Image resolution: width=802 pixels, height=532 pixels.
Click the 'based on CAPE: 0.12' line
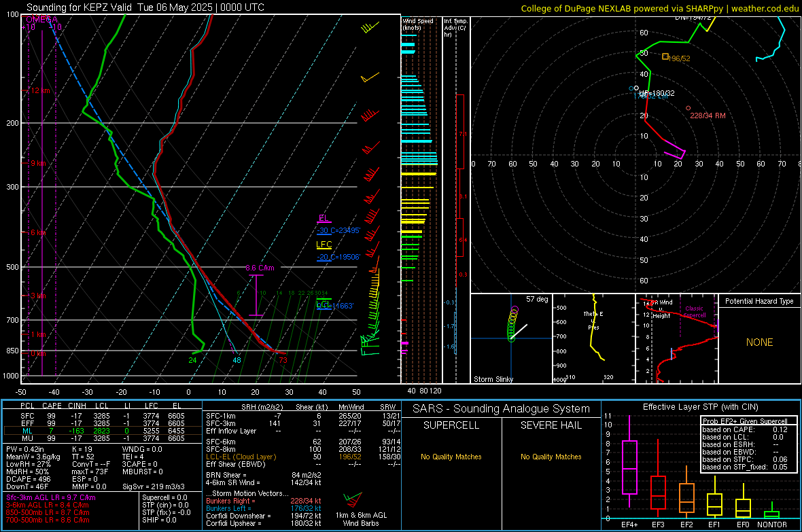pos(745,429)
